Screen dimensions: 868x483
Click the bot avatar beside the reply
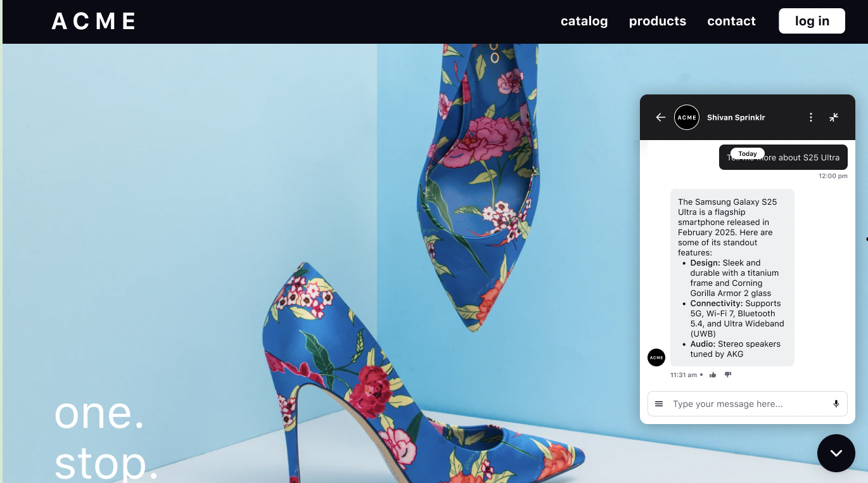656,357
